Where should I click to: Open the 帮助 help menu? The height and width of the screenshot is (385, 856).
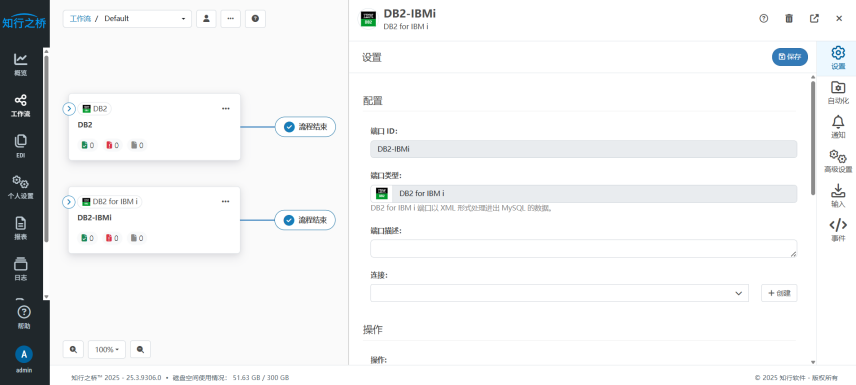tap(24, 317)
